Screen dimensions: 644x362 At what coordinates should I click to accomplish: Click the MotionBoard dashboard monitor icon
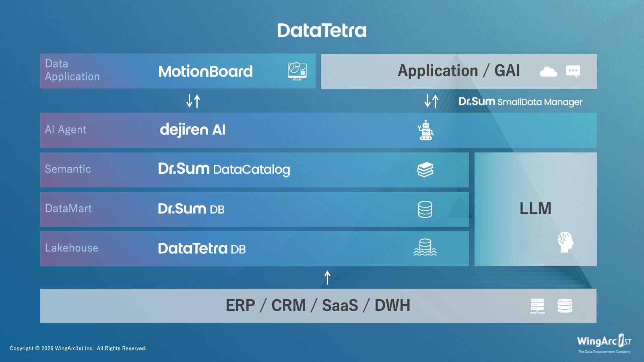pos(297,71)
